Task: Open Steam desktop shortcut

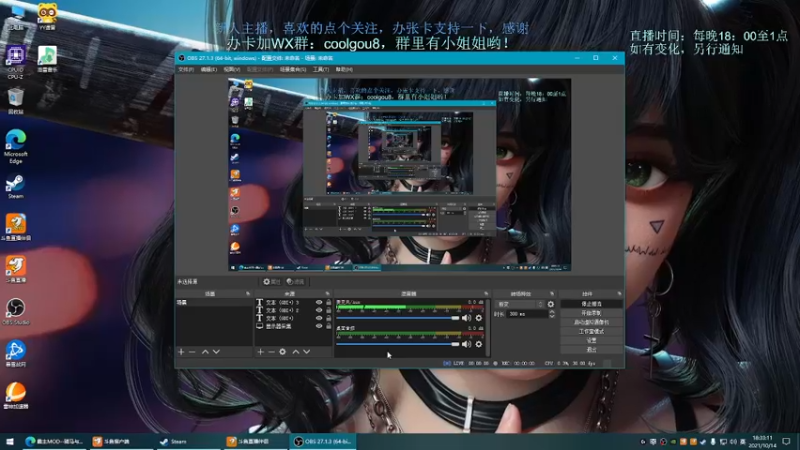Action: [15, 186]
